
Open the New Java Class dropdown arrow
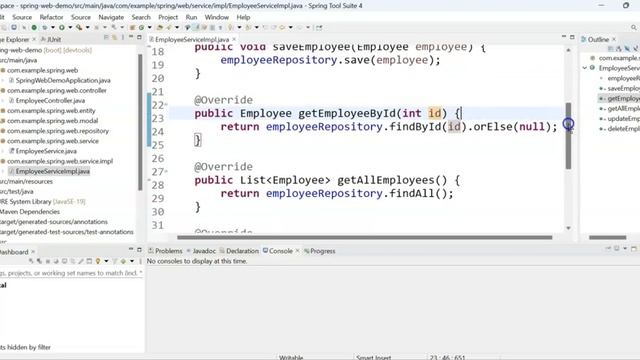click(x=149, y=27)
